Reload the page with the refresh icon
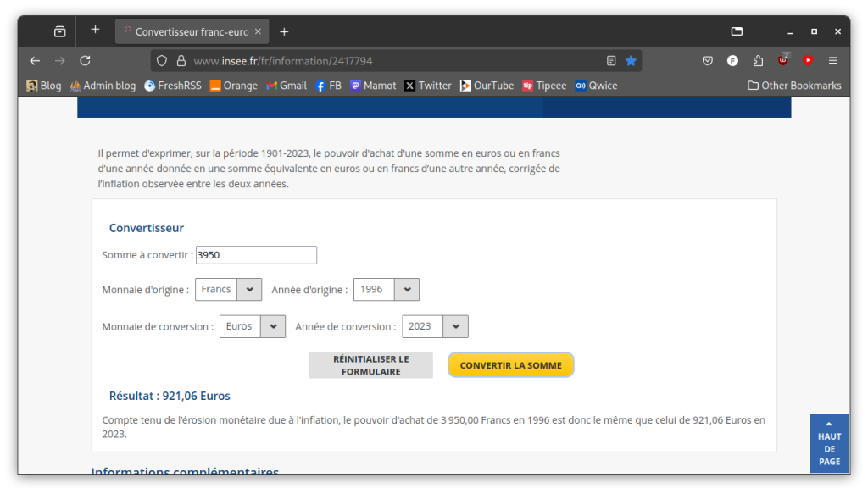 click(x=85, y=61)
